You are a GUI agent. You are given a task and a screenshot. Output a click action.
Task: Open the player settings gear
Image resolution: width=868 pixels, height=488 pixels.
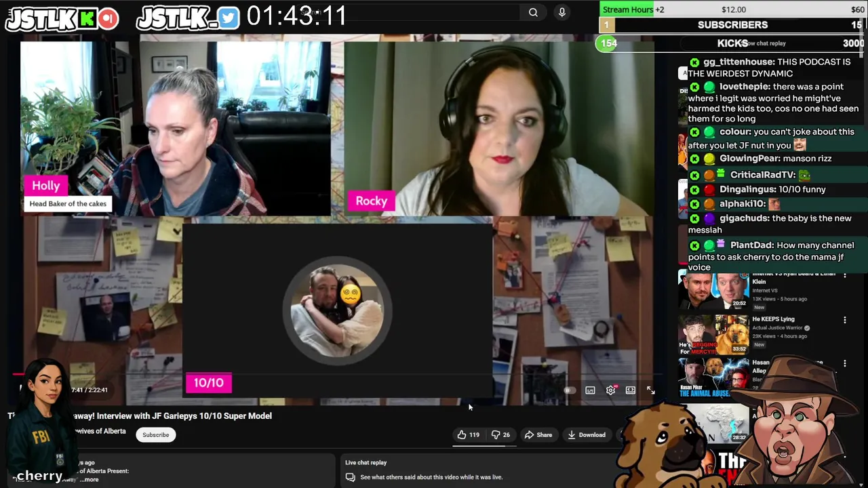tap(611, 390)
